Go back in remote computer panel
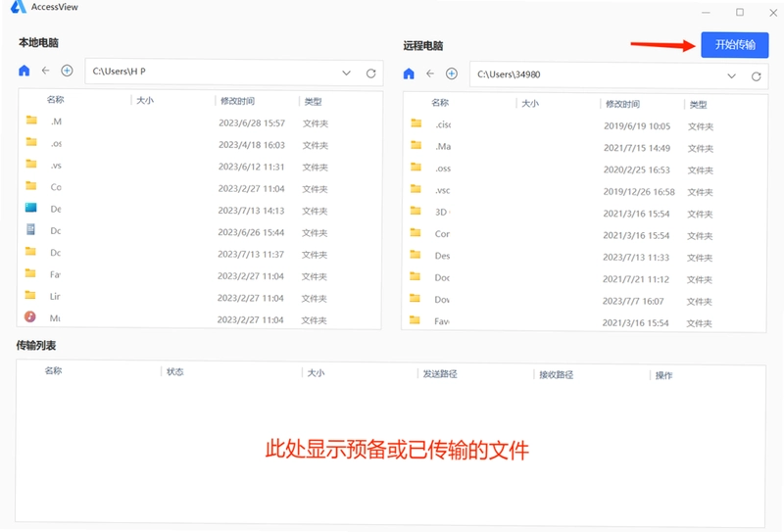 coord(430,73)
